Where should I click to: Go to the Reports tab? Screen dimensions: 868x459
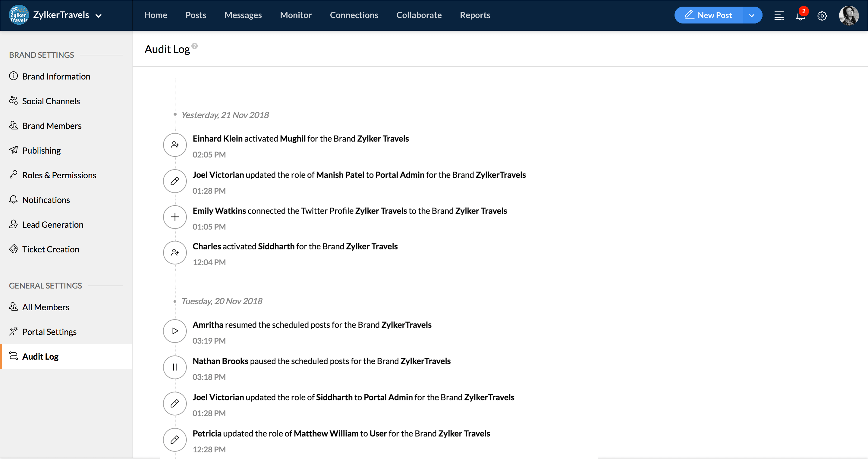pos(475,15)
